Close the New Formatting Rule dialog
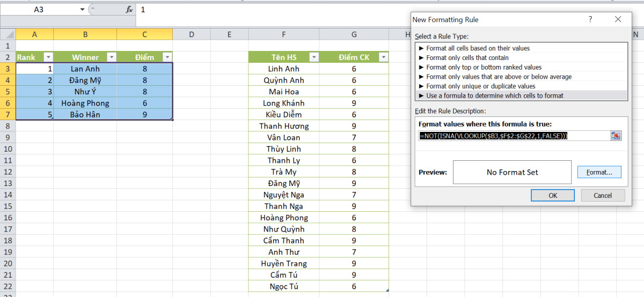This screenshot has width=644, height=297. [618, 19]
